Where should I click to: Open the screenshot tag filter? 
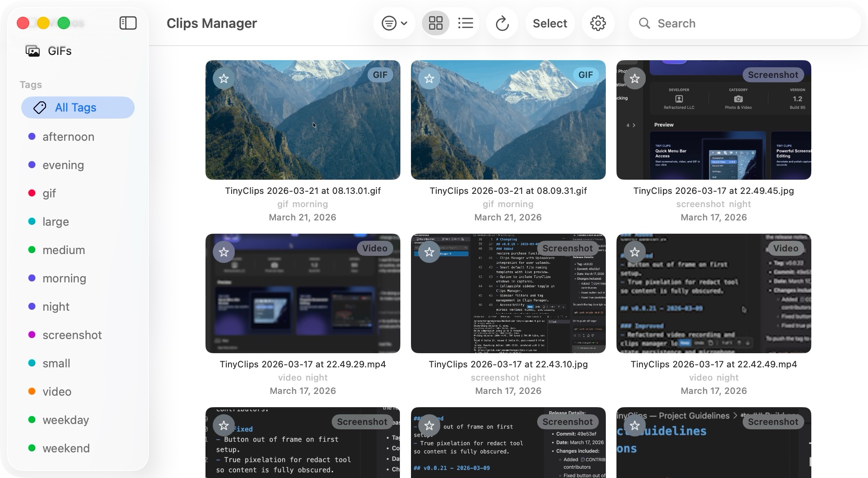pos(72,335)
